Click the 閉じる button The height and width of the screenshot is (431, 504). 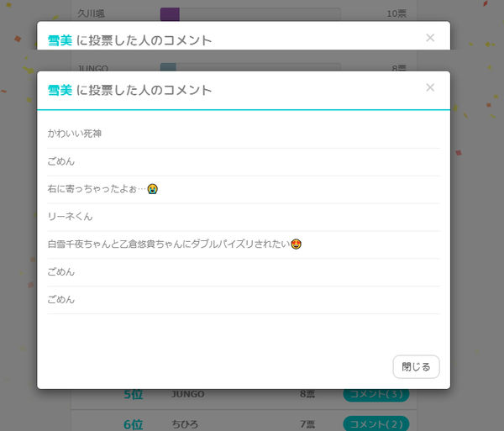coord(416,366)
